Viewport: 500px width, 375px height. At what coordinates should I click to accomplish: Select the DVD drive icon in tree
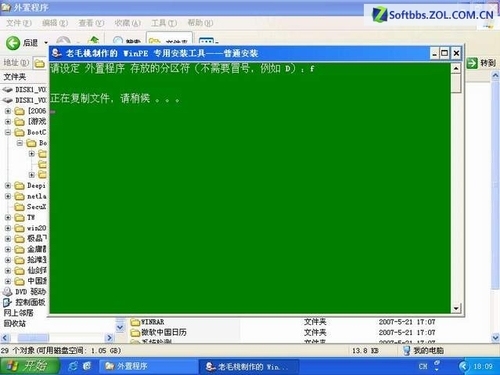coord(8,292)
